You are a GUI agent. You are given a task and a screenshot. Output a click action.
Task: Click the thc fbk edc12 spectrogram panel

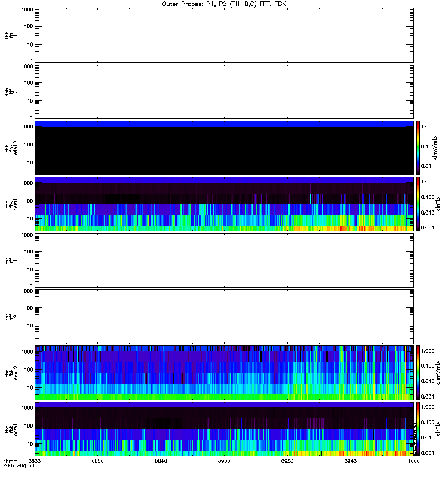click(224, 372)
